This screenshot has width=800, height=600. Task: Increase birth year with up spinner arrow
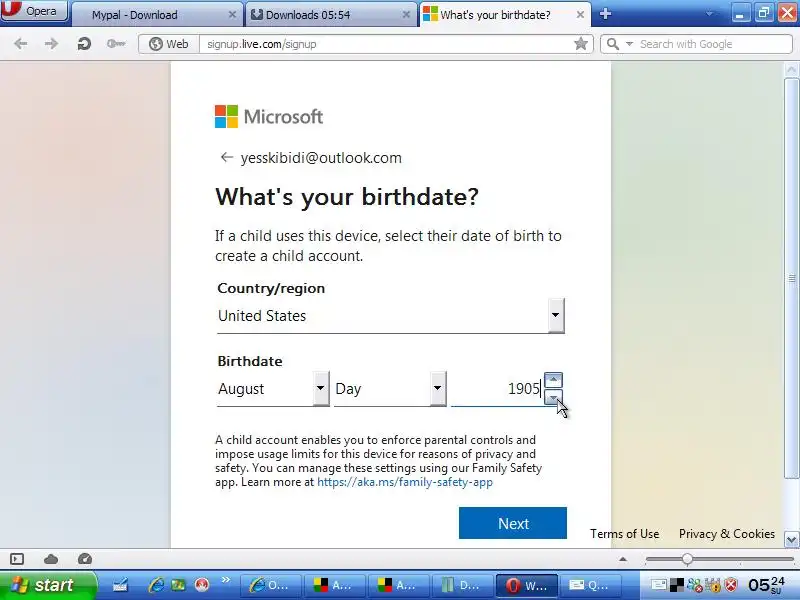(554, 380)
